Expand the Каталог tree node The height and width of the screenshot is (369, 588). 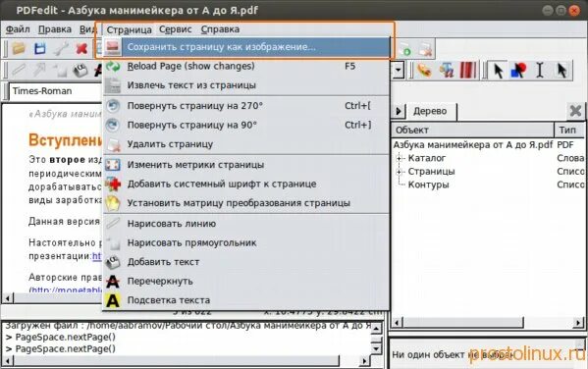pos(400,158)
